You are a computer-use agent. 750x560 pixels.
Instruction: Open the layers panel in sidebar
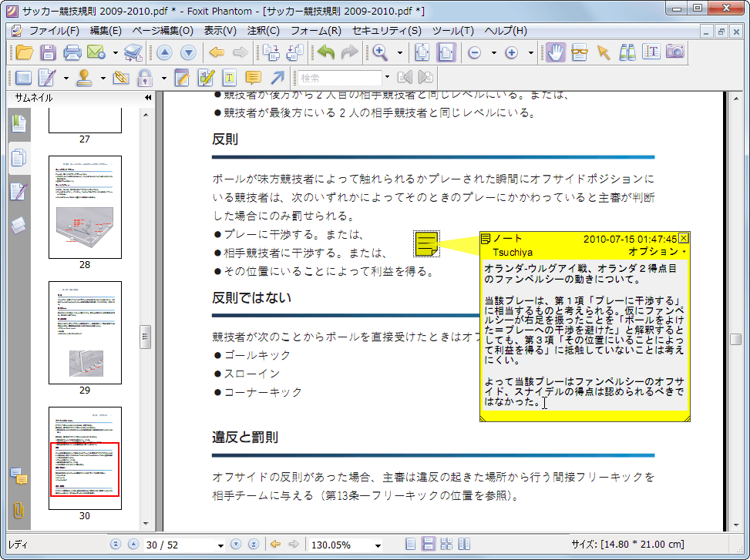[18, 225]
